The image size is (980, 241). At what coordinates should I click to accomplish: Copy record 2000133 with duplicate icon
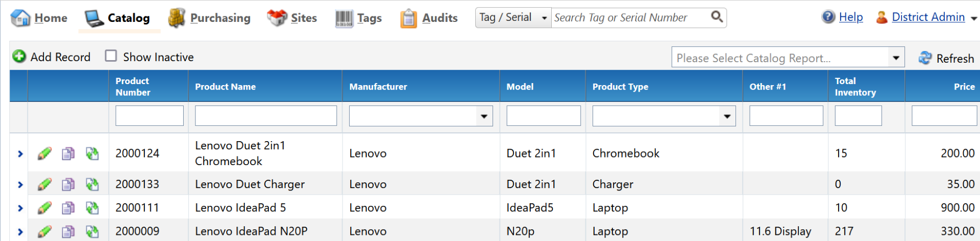[x=68, y=184]
